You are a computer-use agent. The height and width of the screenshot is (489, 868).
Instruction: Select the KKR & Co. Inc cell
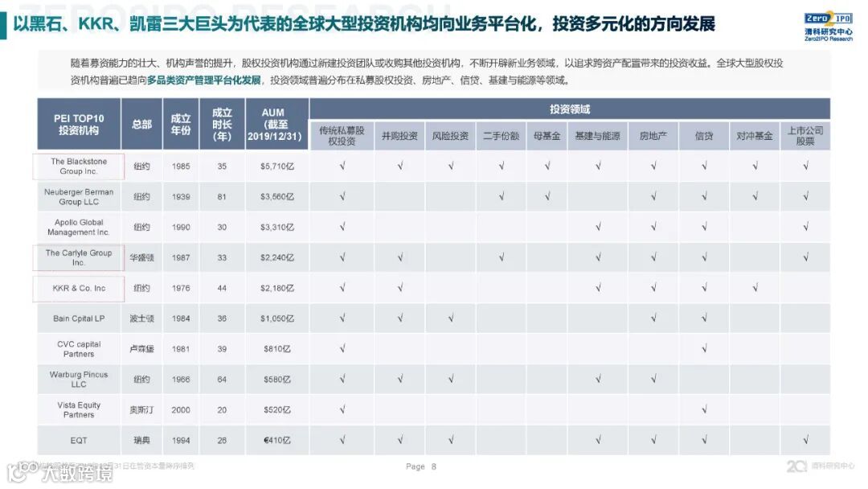(x=79, y=288)
